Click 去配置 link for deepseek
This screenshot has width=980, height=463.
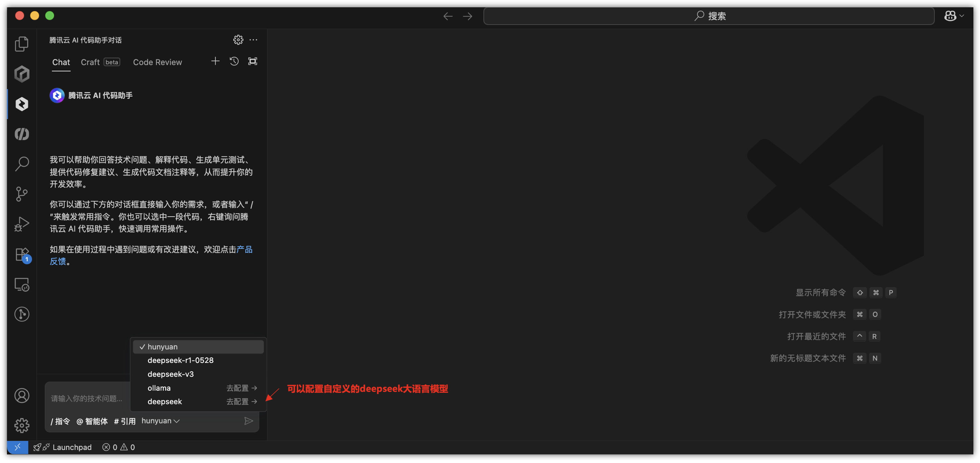click(x=242, y=402)
